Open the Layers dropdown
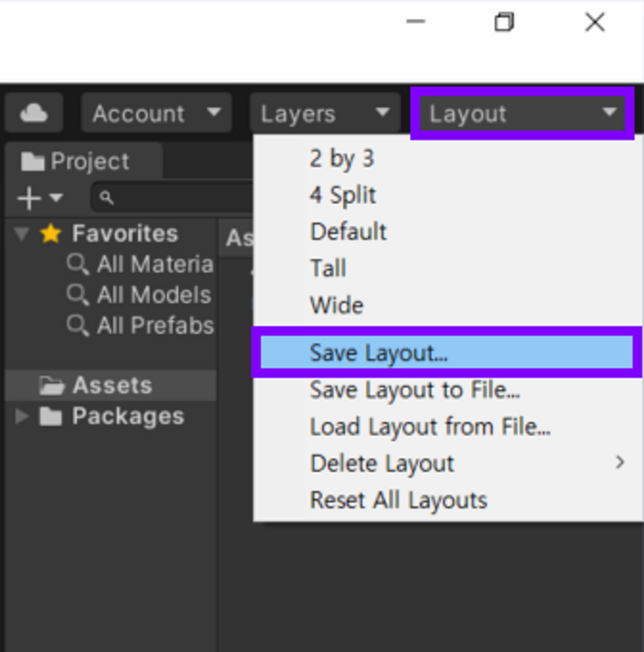The image size is (644, 652). [x=325, y=113]
